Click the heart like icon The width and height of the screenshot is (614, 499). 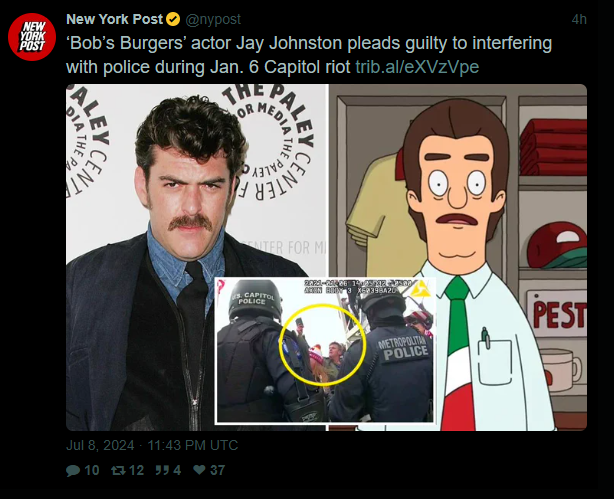click(x=199, y=469)
